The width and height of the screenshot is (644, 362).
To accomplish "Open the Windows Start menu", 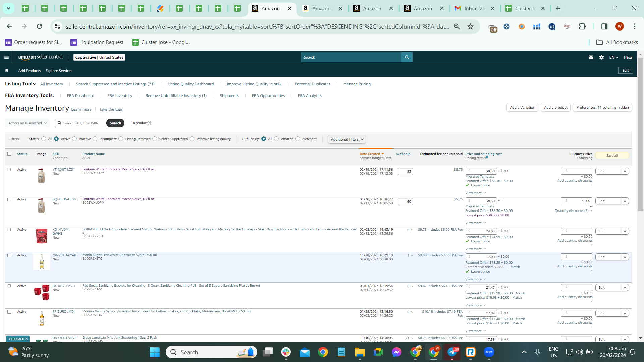I will coord(155,352).
